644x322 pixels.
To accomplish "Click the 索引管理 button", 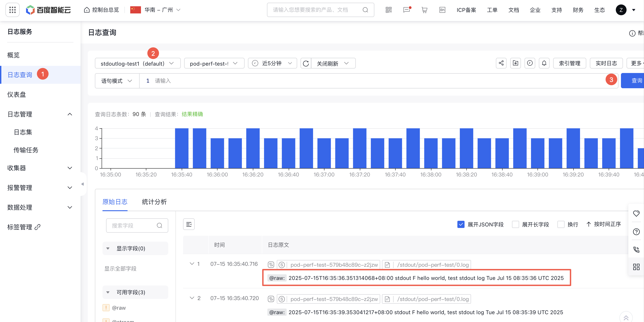I will click(569, 63).
